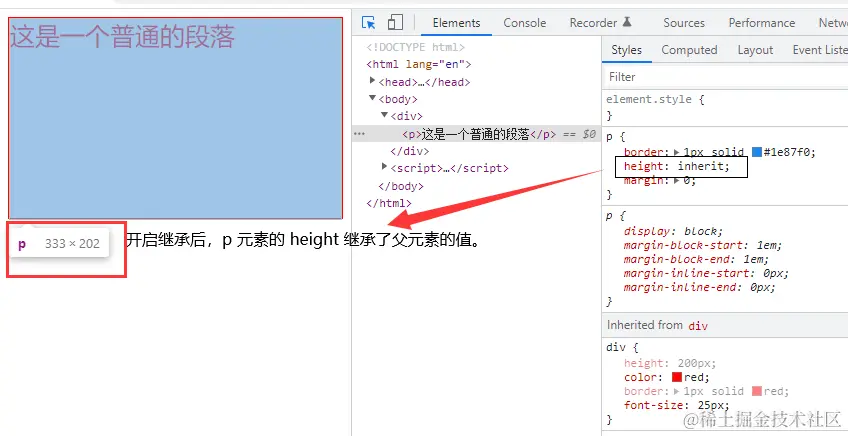Click the div link in Inherited from
This screenshot has height=436, width=848.
click(698, 326)
